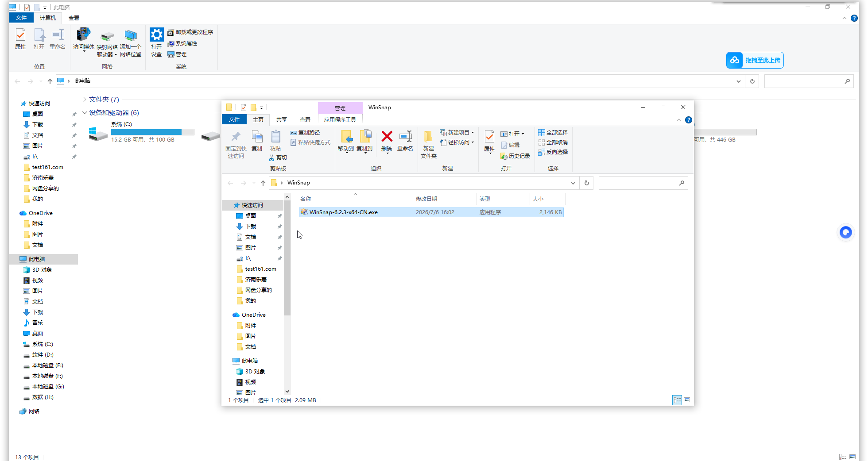Viewport: 868px width, 461px height.
Task: Click search box in This PC window
Action: pyautogui.click(x=809, y=81)
